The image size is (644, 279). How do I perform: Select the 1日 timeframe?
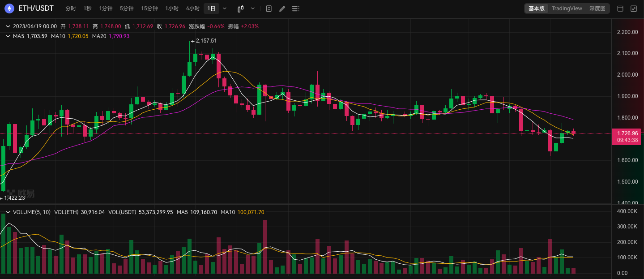tap(211, 9)
